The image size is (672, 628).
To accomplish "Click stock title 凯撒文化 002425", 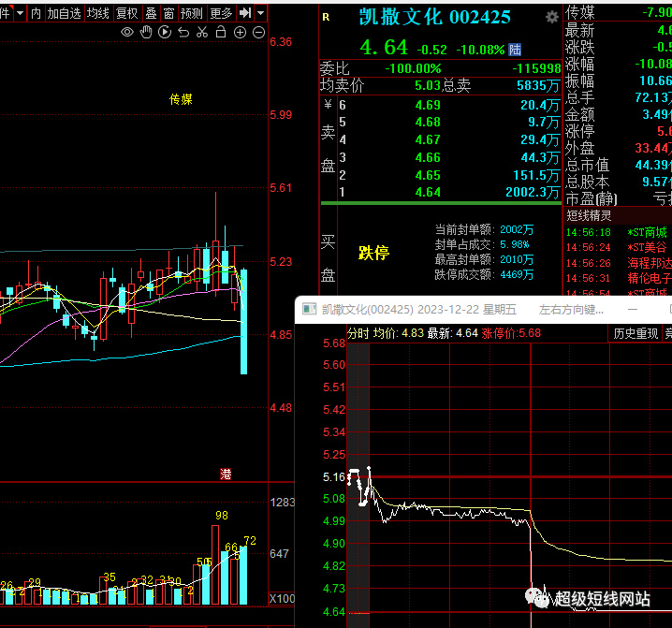I will pos(434,17).
